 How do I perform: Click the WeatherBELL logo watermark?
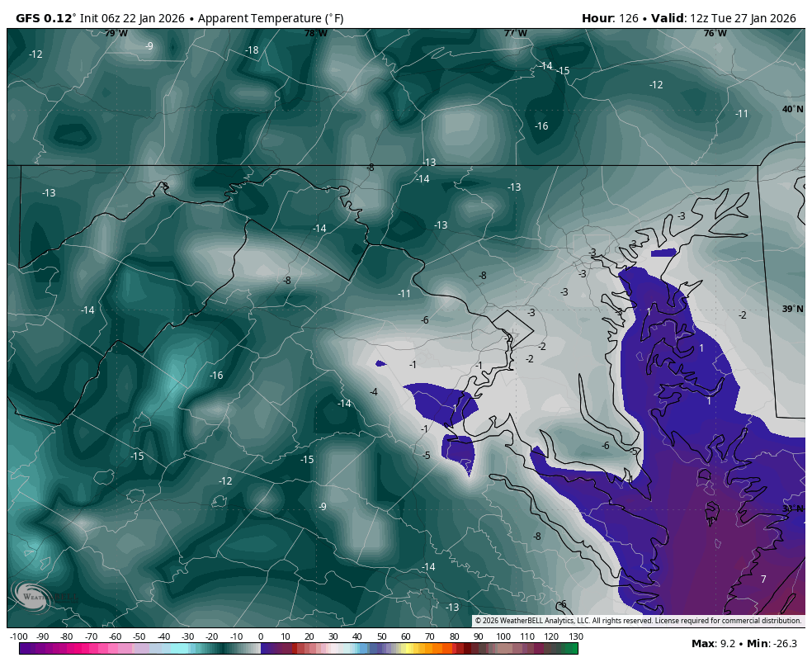[x=33, y=597]
